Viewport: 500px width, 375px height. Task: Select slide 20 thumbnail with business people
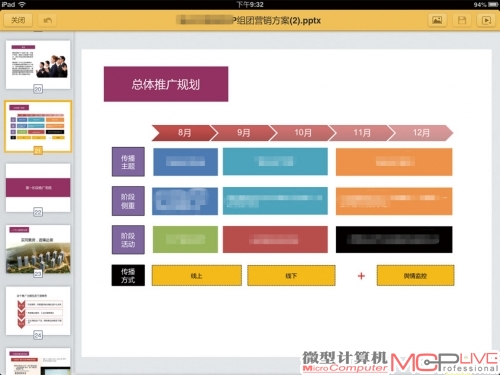pyautogui.click(x=38, y=64)
